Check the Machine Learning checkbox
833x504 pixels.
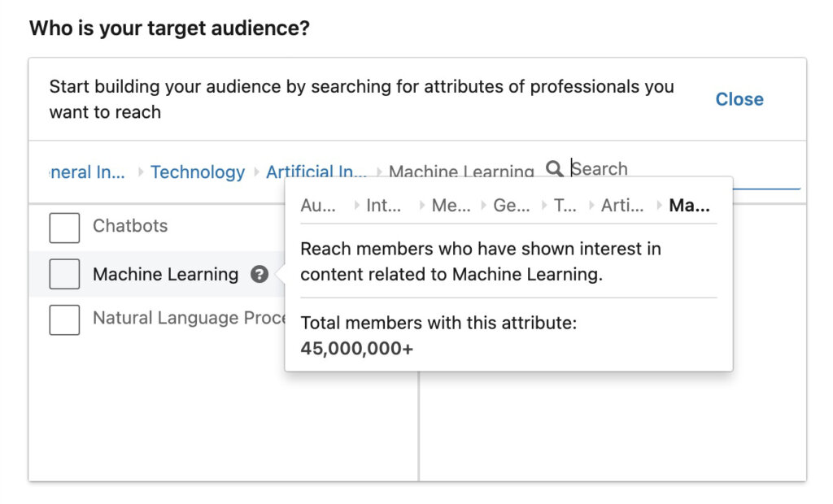(x=64, y=274)
